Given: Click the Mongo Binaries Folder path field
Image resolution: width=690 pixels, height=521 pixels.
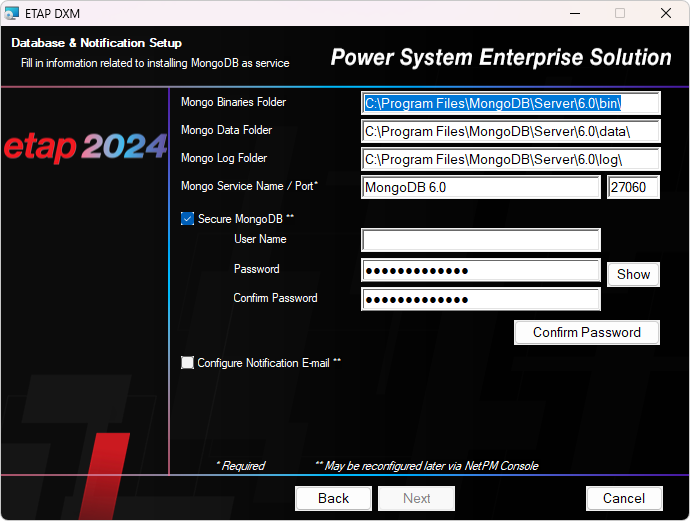Looking at the screenshot, I should click(510, 103).
